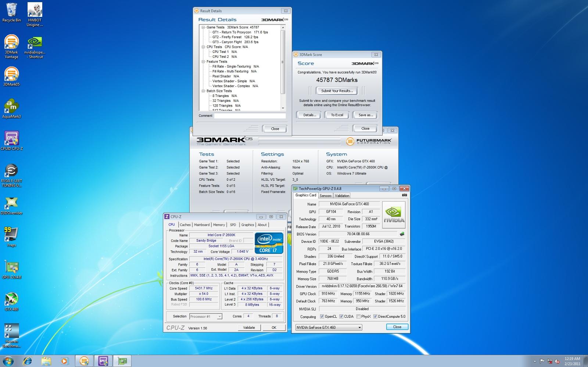Open nvidiaInspector shortcut on desktop

coord(35,47)
